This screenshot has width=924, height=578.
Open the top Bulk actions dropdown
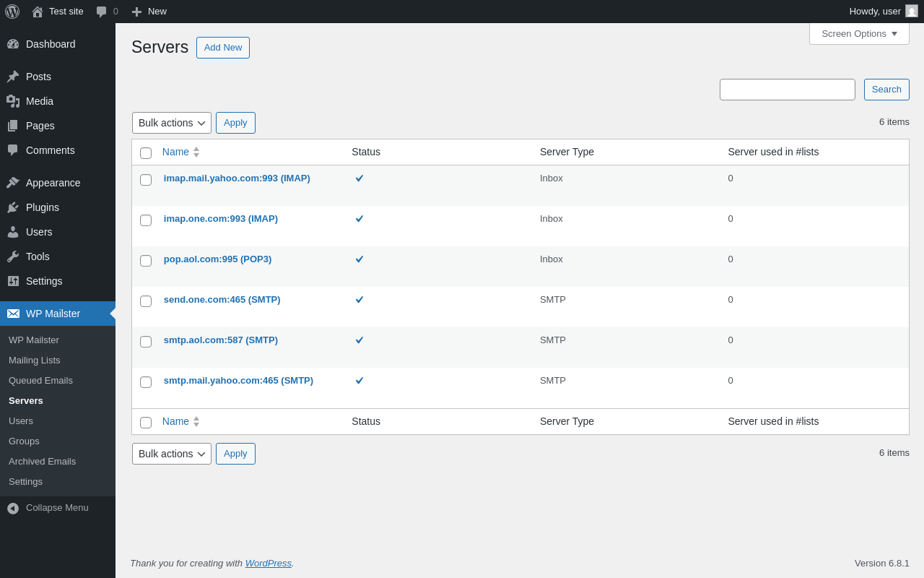(x=172, y=123)
